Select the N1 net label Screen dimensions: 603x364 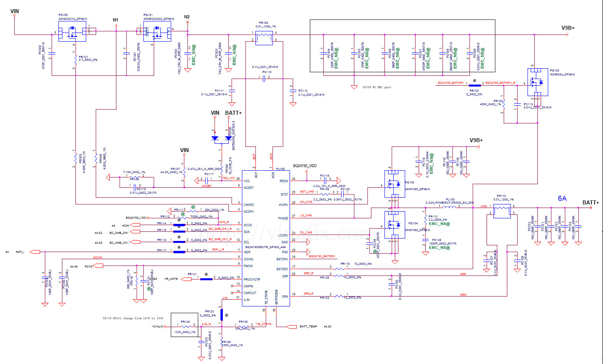tap(116, 20)
